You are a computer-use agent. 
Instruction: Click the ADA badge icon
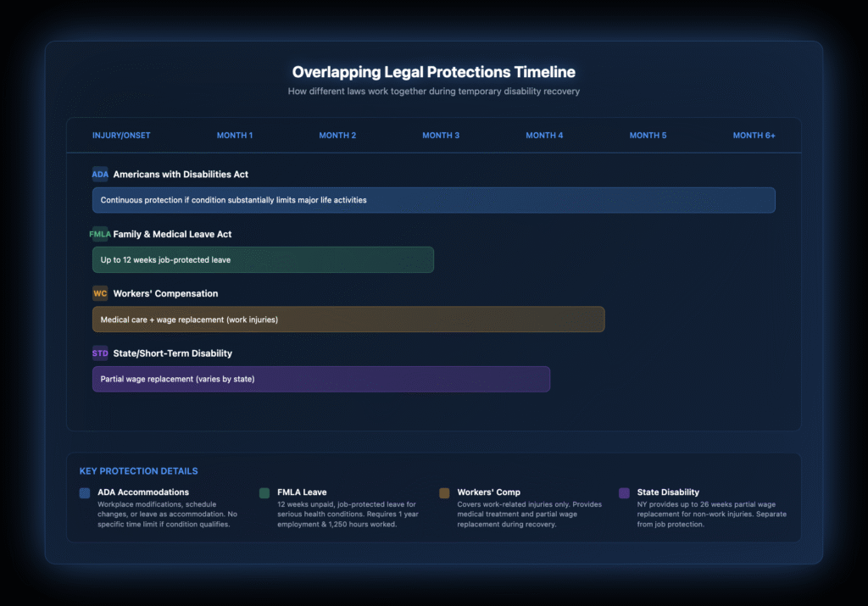click(100, 175)
